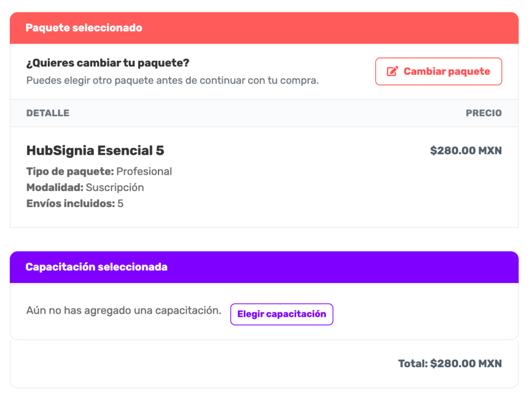The height and width of the screenshot is (404, 532).
Task: Click the Aún no has agregado una capacitación message
Action: [124, 311]
